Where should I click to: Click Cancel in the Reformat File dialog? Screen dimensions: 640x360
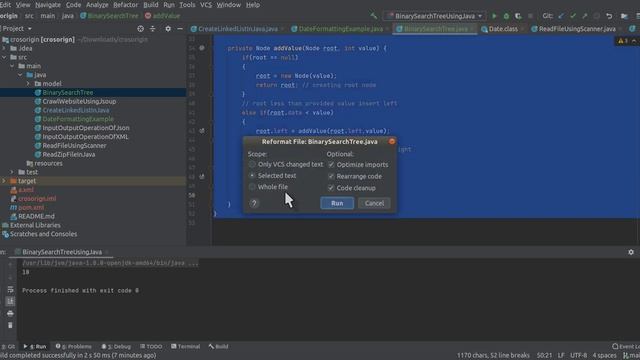tap(374, 203)
